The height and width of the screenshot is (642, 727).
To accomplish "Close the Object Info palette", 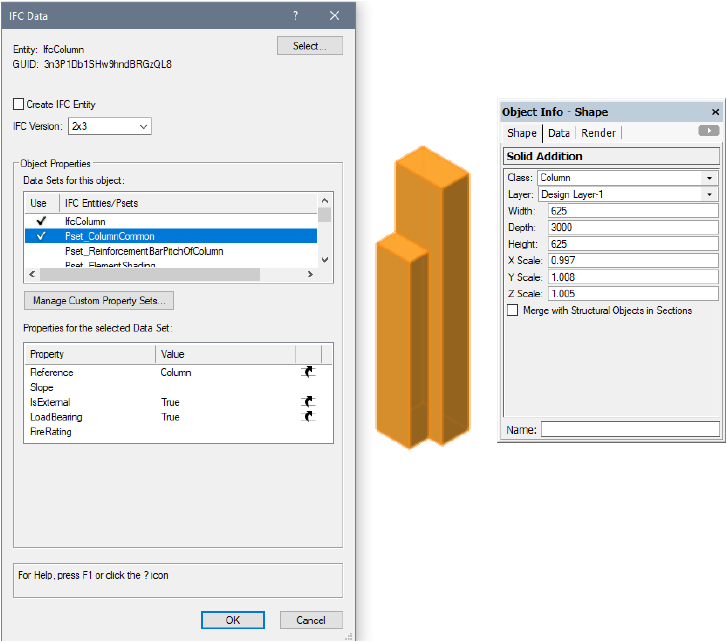I will click(x=715, y=112).
